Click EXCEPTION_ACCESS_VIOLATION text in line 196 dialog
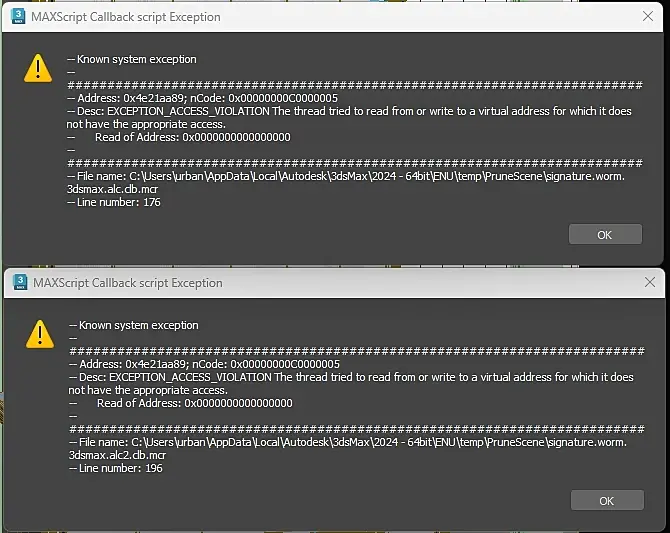This screenshot has width=670, height=533. [191, 377]
